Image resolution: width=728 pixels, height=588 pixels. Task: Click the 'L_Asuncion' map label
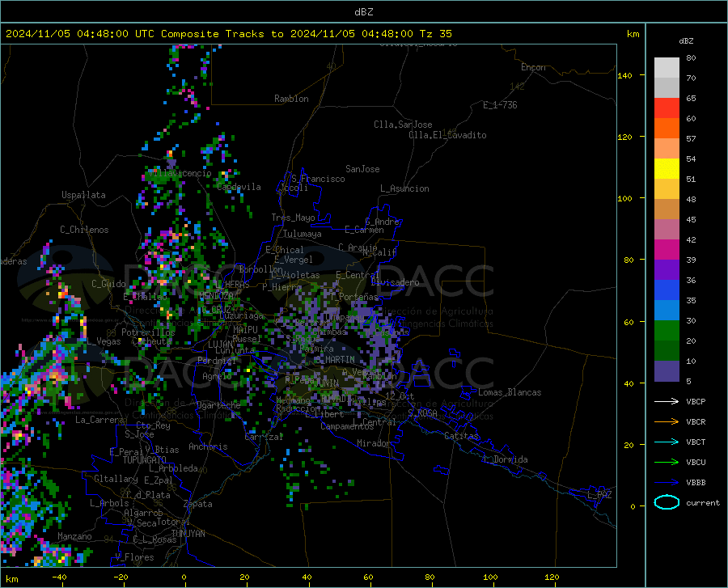404,188
